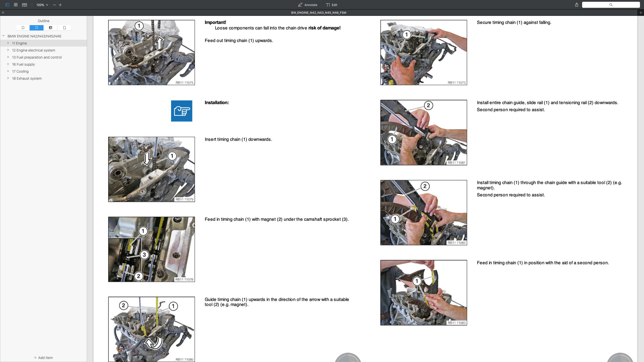Screen dimensions: 644x362
Task: Select the 11 Engine outline entry
Action: tap(44, 43)
